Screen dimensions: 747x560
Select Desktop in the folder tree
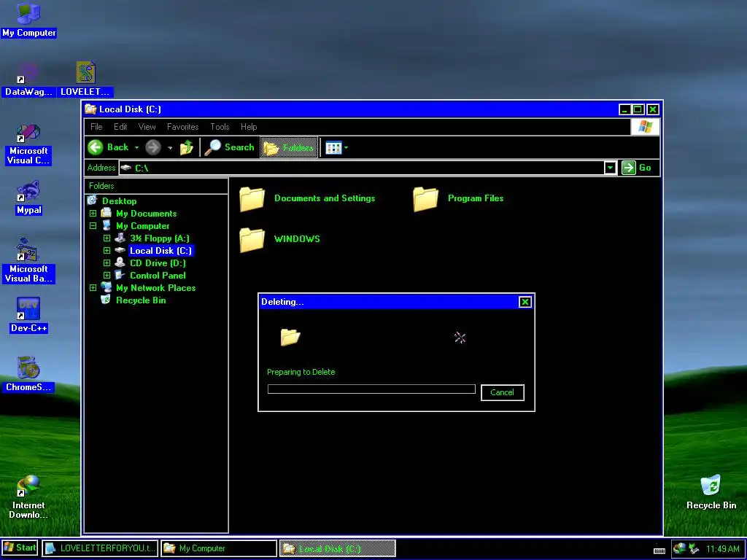coord(119,201)
